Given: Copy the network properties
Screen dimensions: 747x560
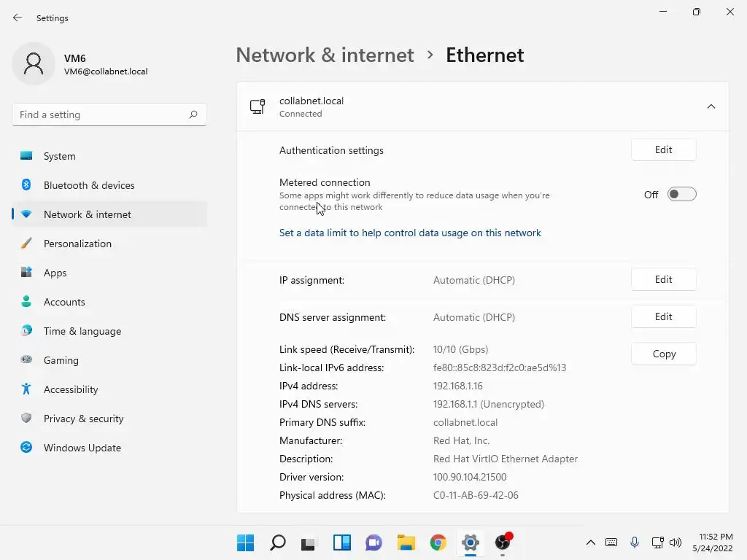Looking at the screenshot, I should point(663,354).
